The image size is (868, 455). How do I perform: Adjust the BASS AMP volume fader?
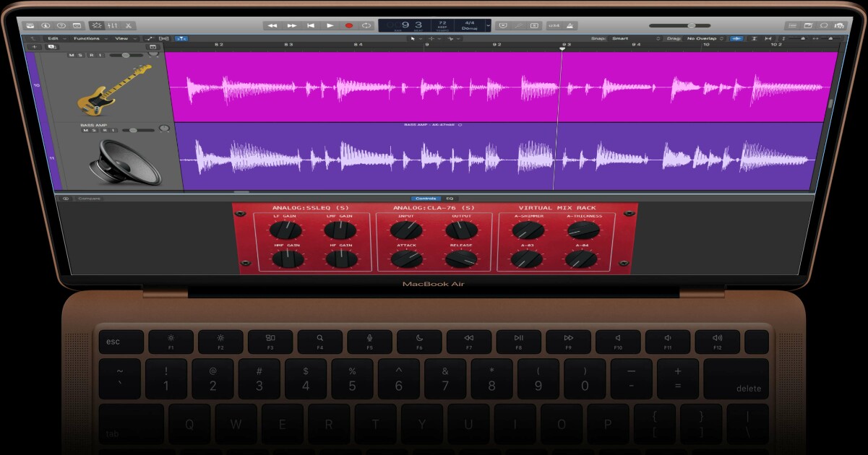(x=138, y=130)
